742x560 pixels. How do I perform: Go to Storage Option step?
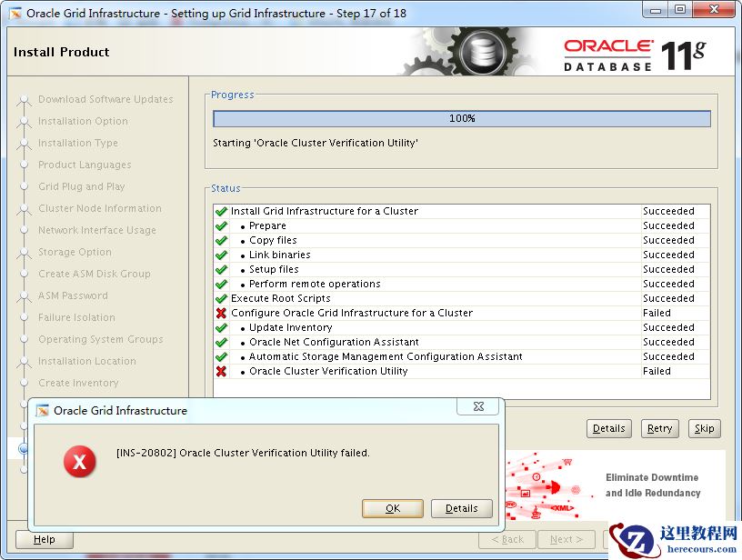coord(75,252)
